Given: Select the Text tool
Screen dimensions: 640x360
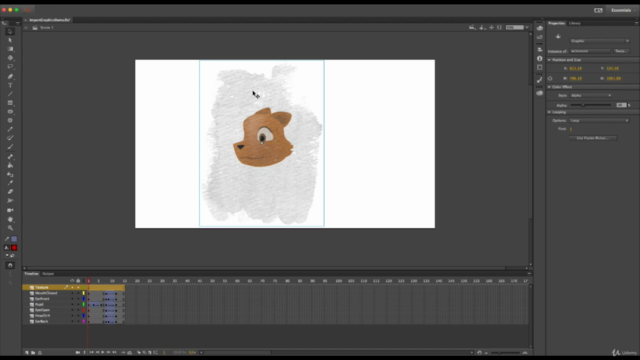Looking at the screenshot, I should pyautogui.click(x=10, y=85).
